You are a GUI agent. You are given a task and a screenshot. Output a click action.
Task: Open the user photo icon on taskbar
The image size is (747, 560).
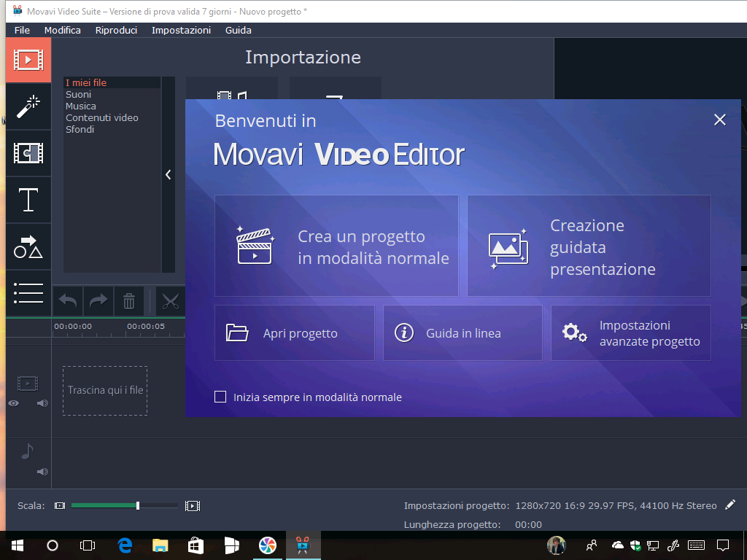557,545
